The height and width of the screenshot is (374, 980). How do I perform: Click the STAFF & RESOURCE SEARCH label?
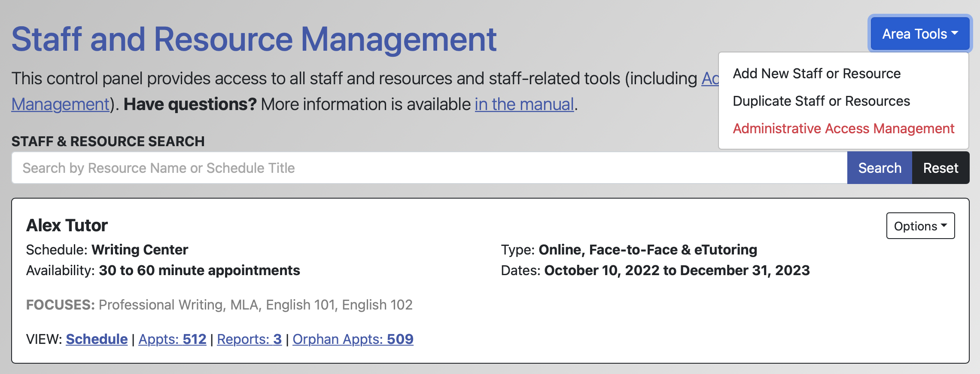coord(108,141)
